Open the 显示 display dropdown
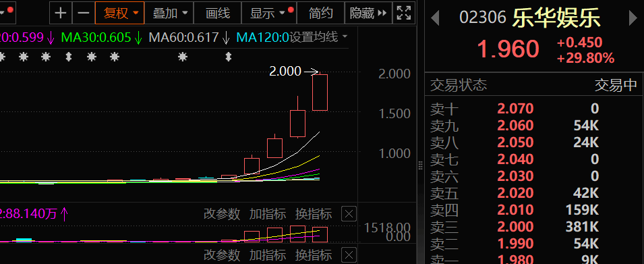644x264 pixels. 269,13
